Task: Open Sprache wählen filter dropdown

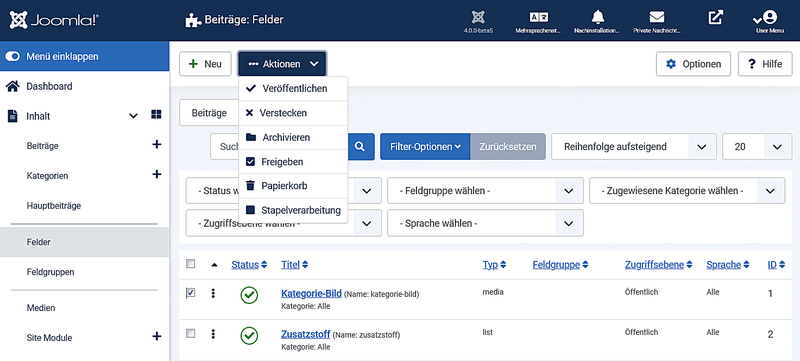Action: 485,223
